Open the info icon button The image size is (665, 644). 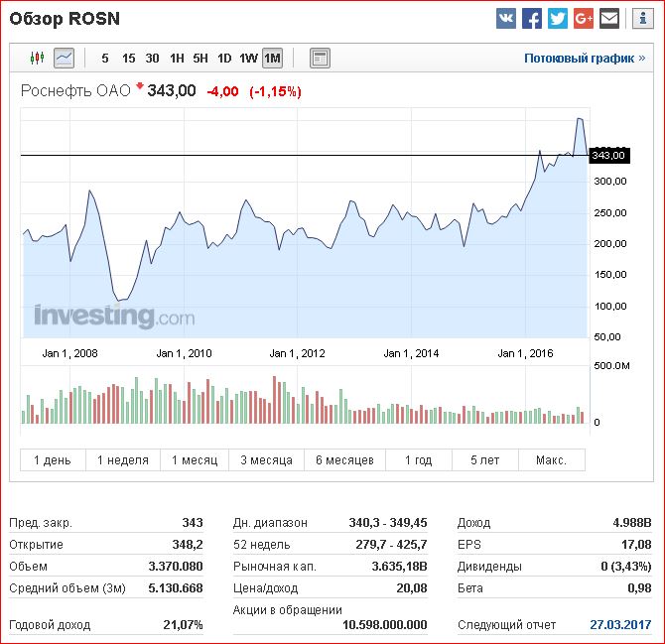(643, 19)
